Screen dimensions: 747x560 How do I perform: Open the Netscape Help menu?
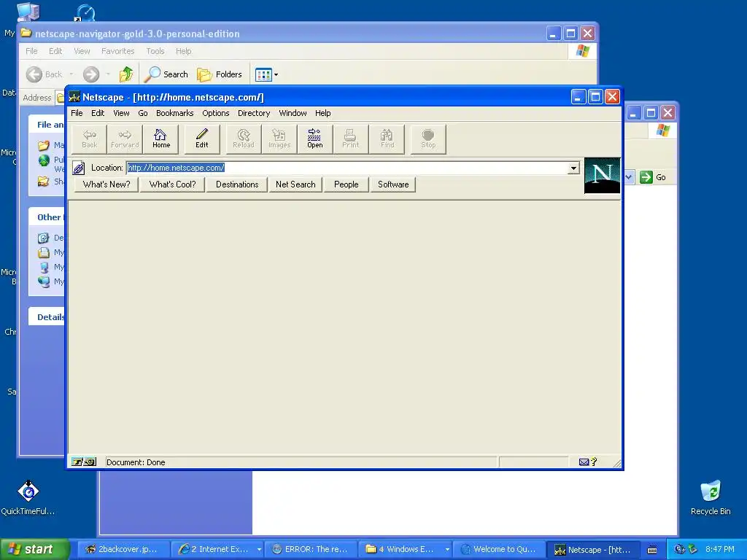coord(322,113)
